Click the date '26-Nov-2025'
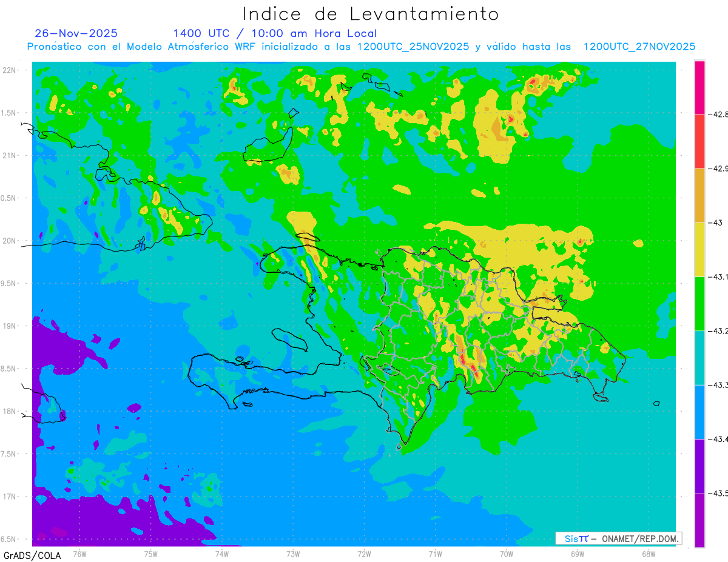This screenshot has width=728, height=562. pos(76,33)
